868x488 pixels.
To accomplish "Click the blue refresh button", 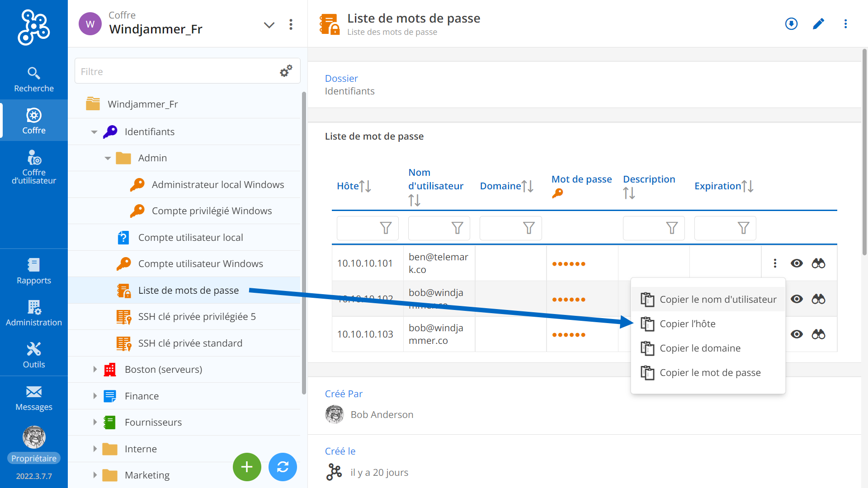I will click(x=283, y=467).
